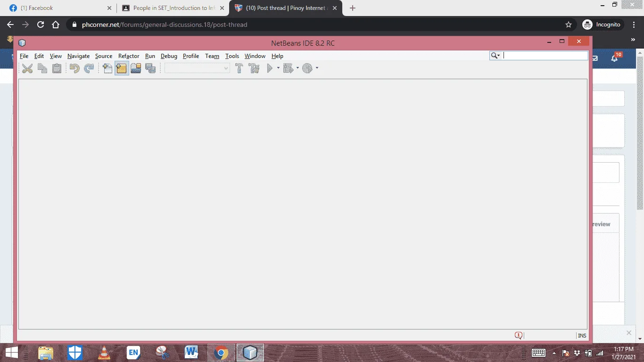644x362 pixels.
Task: Open the Window menu
Action: (x=255, y=56)
